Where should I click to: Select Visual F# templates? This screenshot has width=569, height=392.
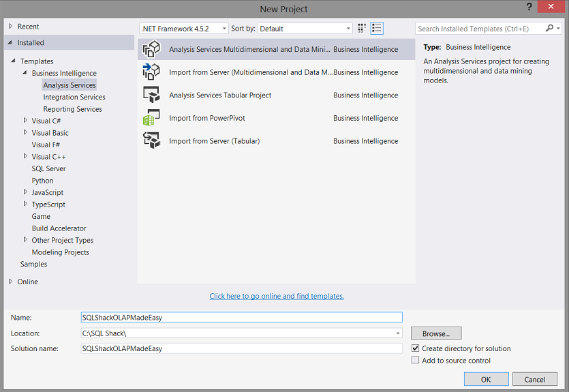tap(46, 145)
